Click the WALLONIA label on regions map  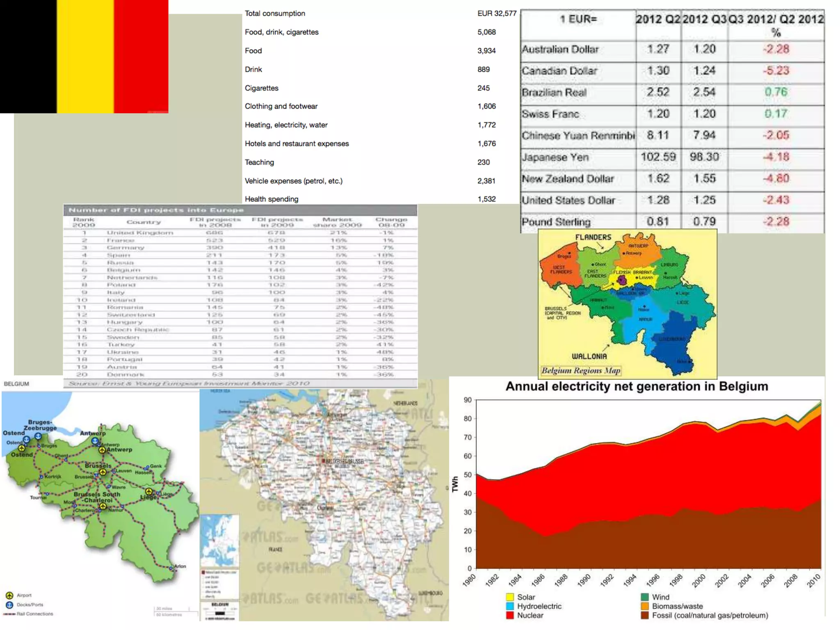click(589, 356)
